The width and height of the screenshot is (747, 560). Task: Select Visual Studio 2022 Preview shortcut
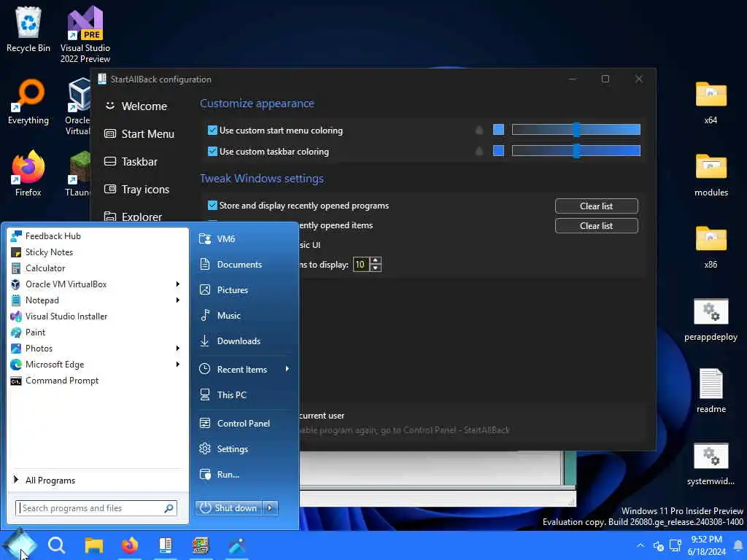tap(85, 34)
